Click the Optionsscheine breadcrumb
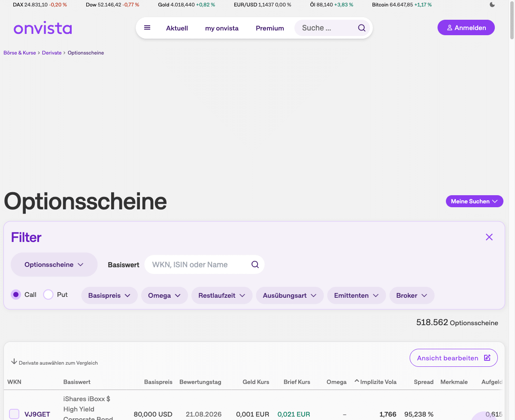This screenshot has height=420, width=515. click(86, 53)
